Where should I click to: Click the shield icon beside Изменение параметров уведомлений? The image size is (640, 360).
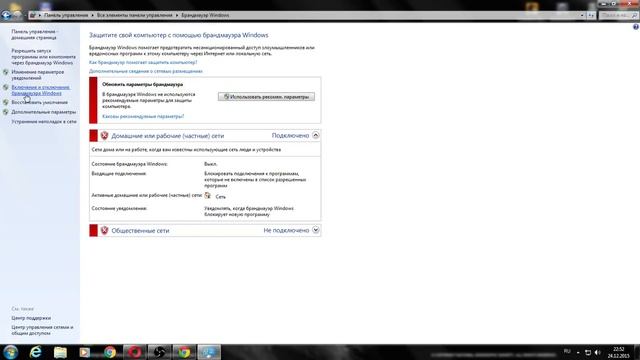[5, 72]
